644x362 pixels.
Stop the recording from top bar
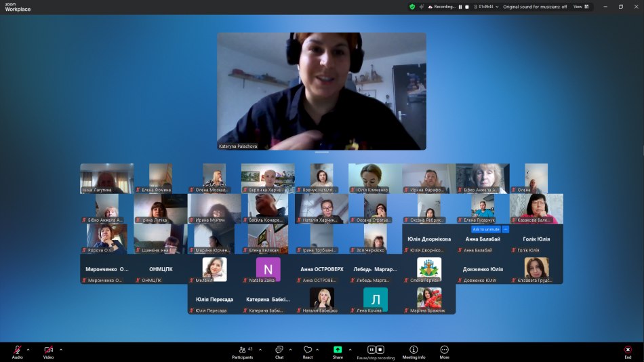[467, 7]
